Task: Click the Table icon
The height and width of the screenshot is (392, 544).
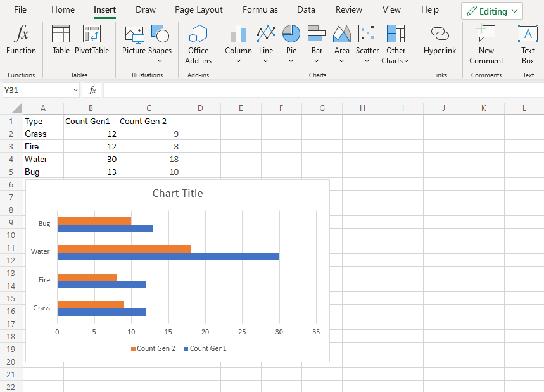Action: 61,40
